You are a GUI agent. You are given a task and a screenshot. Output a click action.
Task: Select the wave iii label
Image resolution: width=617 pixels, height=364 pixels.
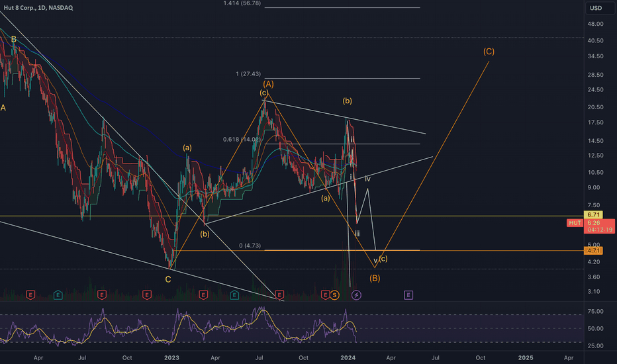pos(357,234)
